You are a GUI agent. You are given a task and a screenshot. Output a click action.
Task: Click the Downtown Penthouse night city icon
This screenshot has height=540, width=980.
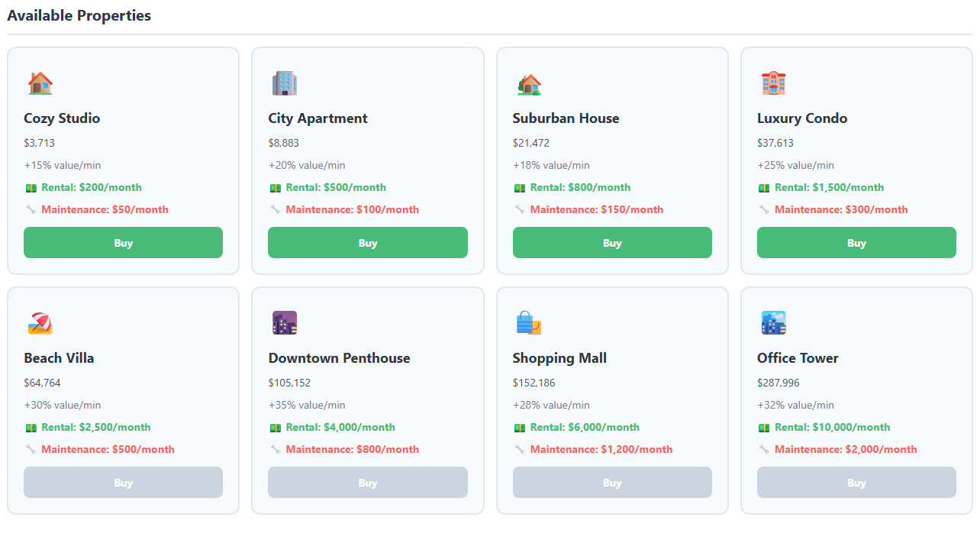[284, 323]
